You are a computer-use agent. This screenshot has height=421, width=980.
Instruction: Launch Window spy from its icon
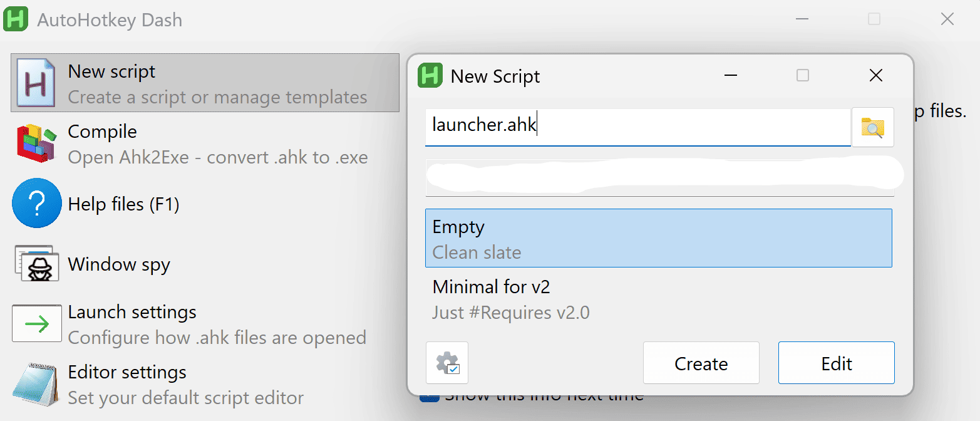[x=37, y=264]
